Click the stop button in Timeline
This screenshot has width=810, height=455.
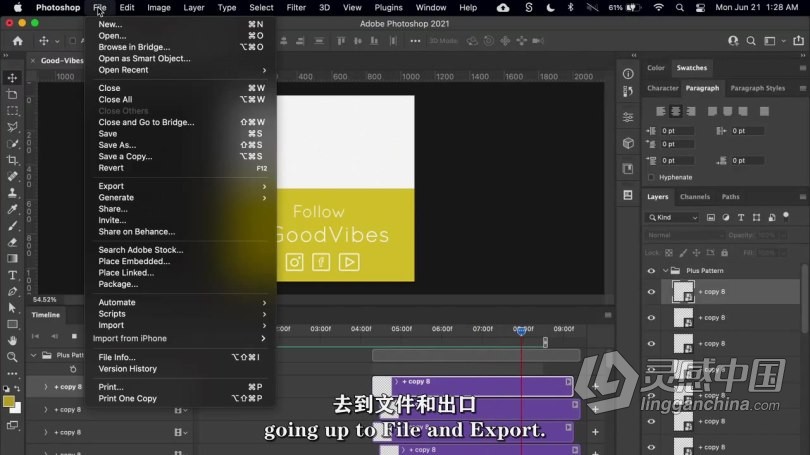click(74, 336)
